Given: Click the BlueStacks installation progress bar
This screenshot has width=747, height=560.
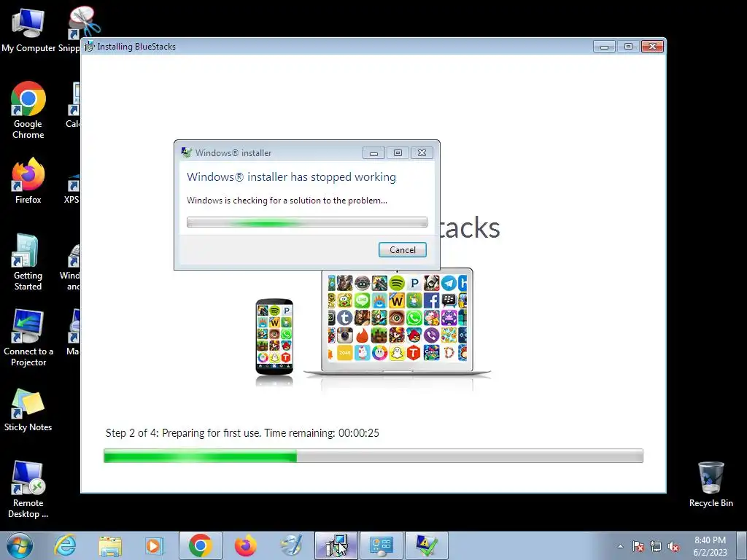Looking at the screenshot, I should [373, 456].
